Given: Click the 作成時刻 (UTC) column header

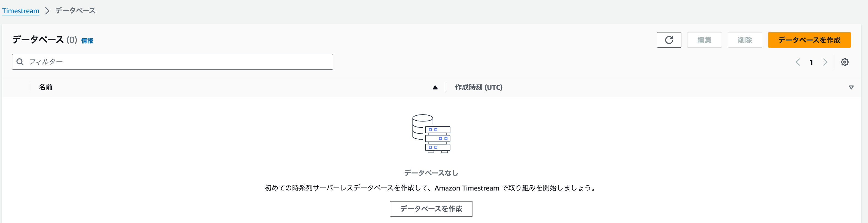Looking at the screenshot, I should point(479,88).
